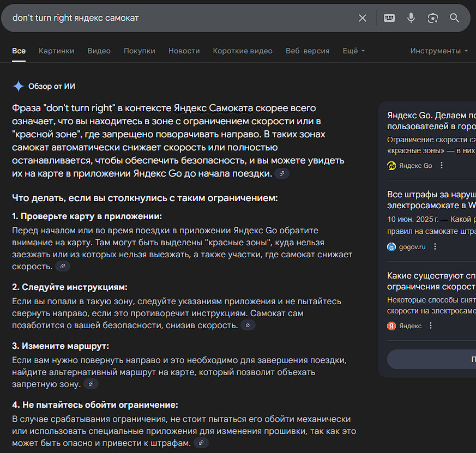This screenshot has height=453, width=476.
Task: Expand the Инструменты dropdown
Action: pos(439,51)
